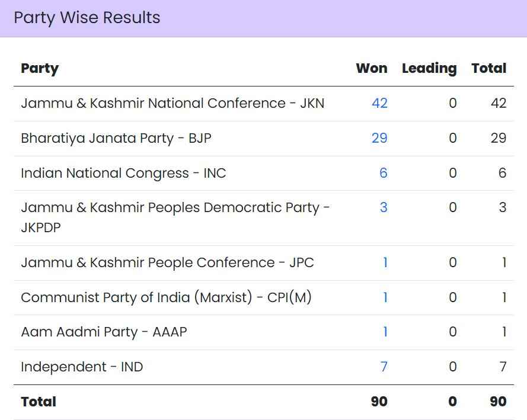Click the Party Wise Results heading
This screenshot has height=420, width=527.
coord(87,18)
